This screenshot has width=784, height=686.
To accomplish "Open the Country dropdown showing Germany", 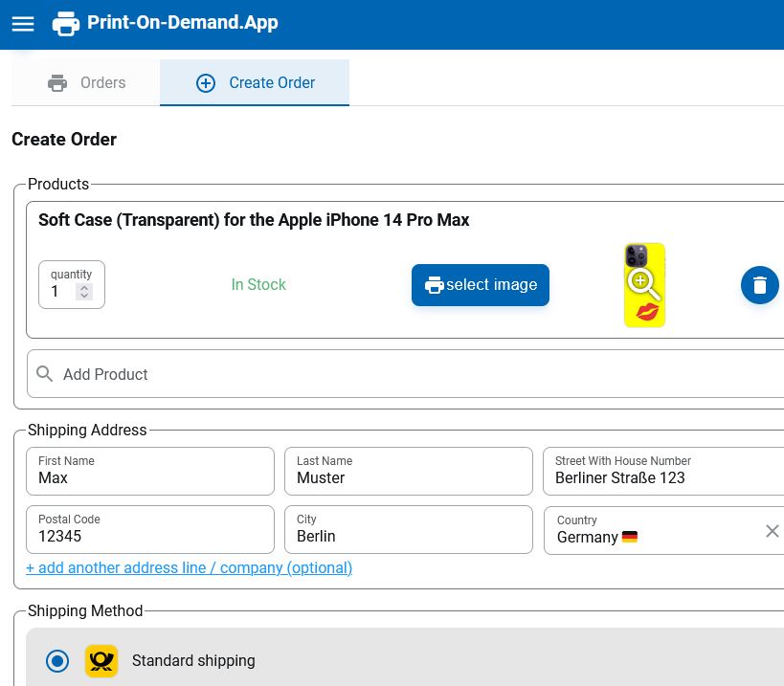I will tap(651, 531).
